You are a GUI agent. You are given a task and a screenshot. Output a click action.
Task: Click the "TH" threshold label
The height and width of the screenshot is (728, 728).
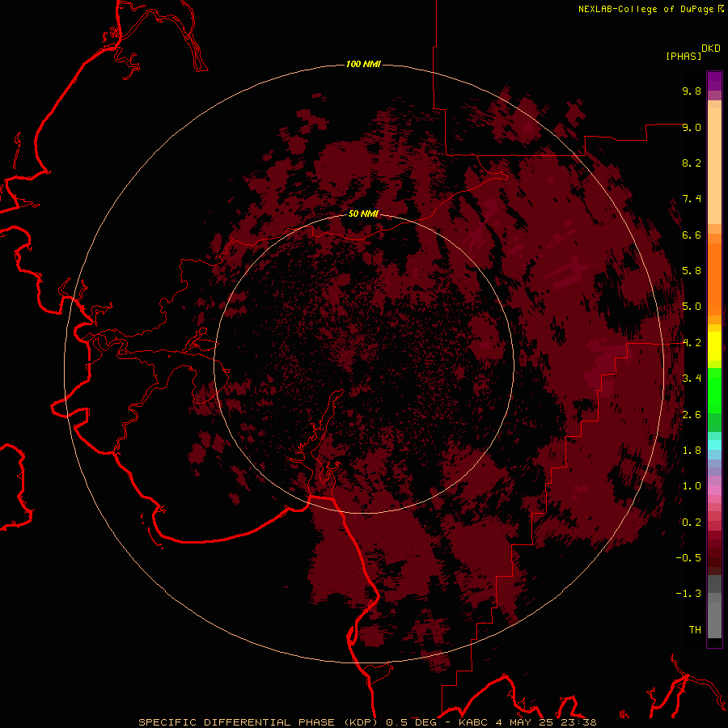tap(695, 630)
